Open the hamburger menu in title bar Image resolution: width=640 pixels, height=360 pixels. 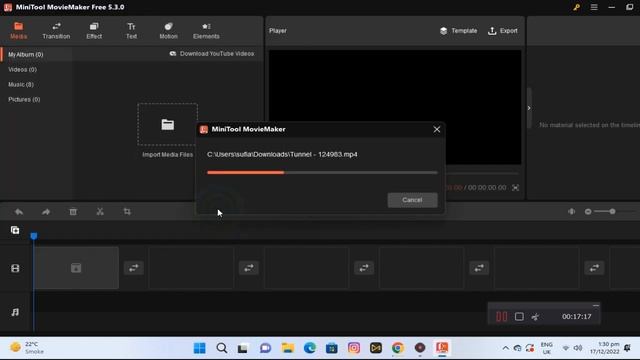pos(594,7)
